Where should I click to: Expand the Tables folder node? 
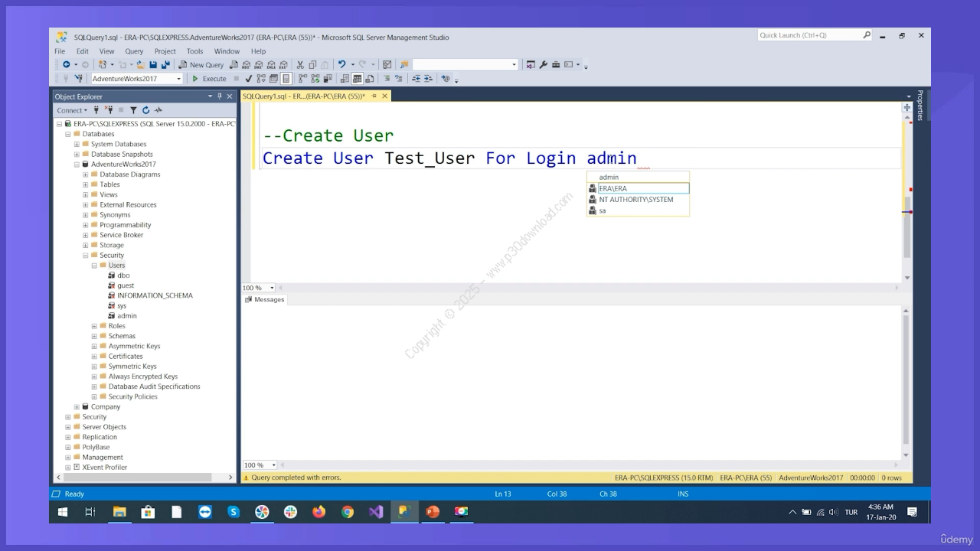click(86, 184)
